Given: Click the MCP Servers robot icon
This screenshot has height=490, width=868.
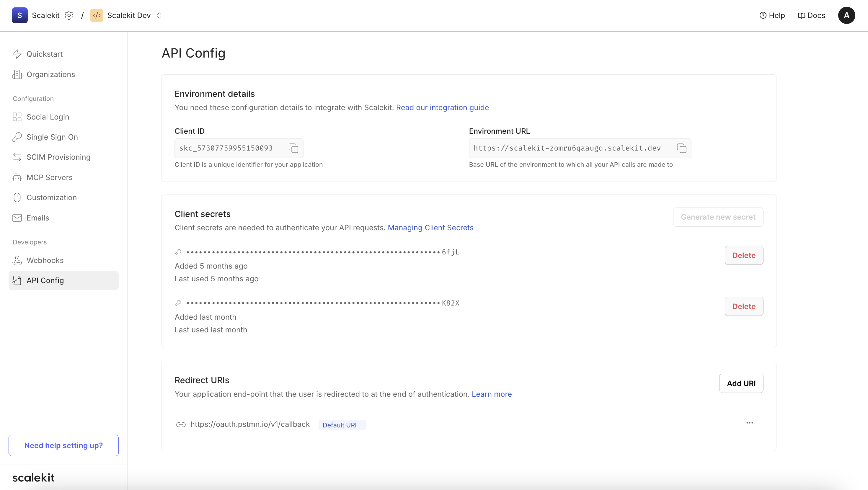Looking at the screenshot, I should (x=17, y=177).
